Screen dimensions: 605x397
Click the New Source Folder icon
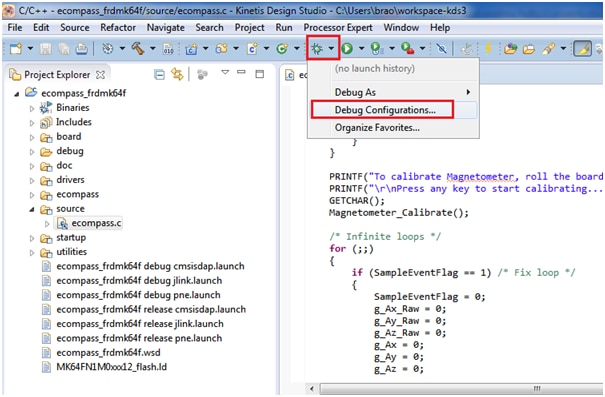point(222,49)
